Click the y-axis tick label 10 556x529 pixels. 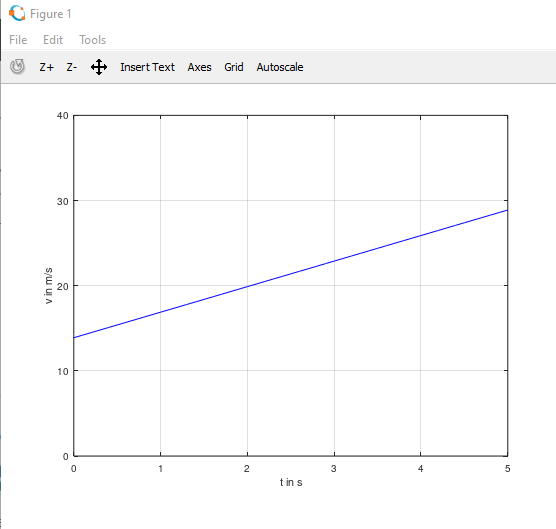pyautogui.click(x=62, y=371)
